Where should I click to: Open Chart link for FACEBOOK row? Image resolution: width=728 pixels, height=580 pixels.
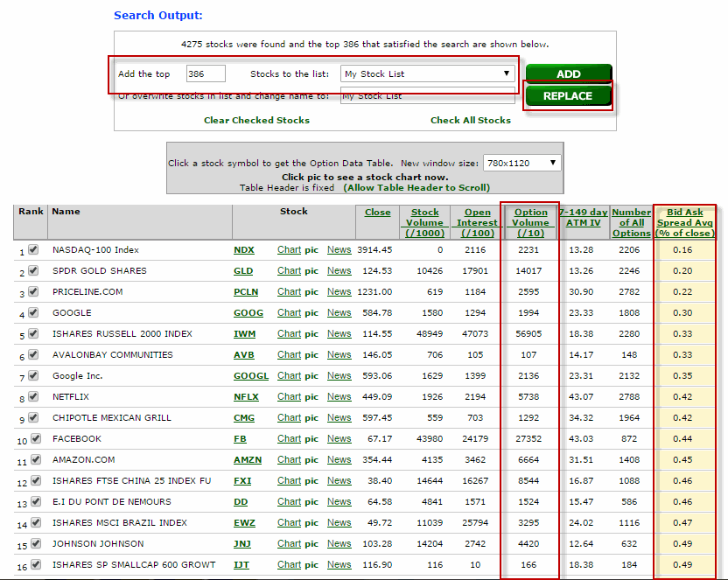(x=290, y=438)
